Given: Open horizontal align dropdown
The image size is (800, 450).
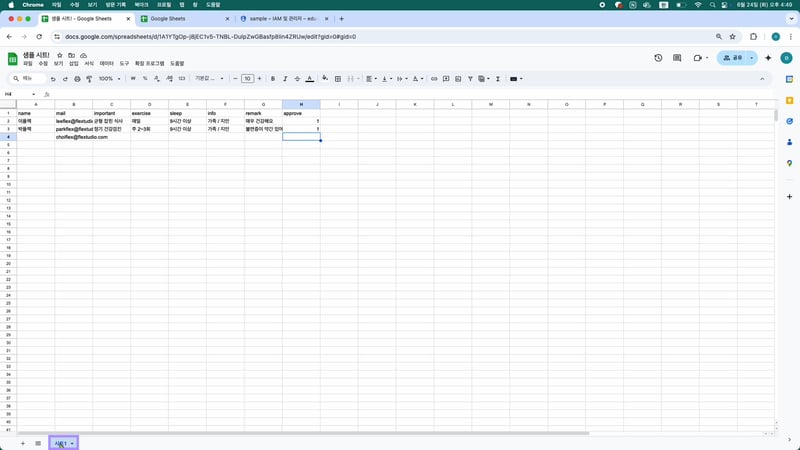Looking at the screenshot, I should click(x=371, y=79).
